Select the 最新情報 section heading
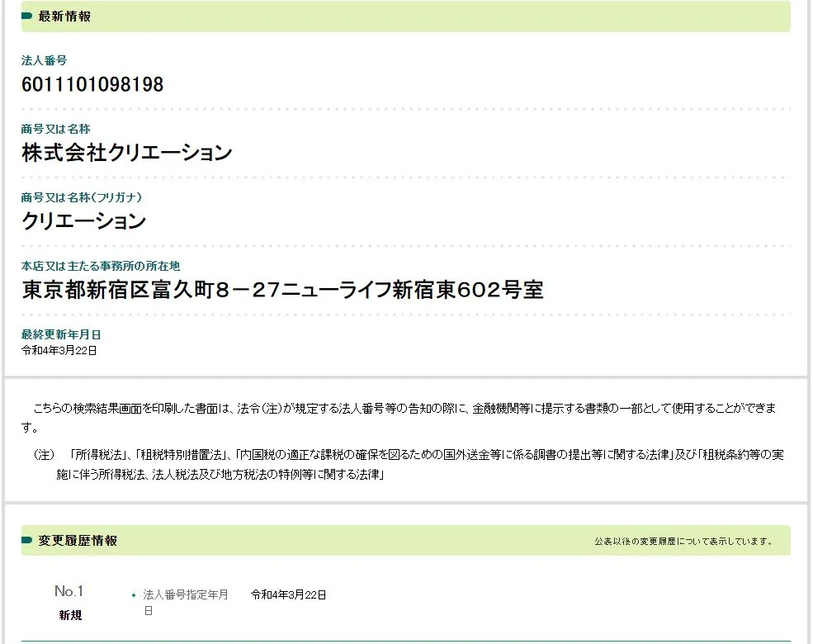This screenshot has width=813, height=644. click(x=64, y=17)
